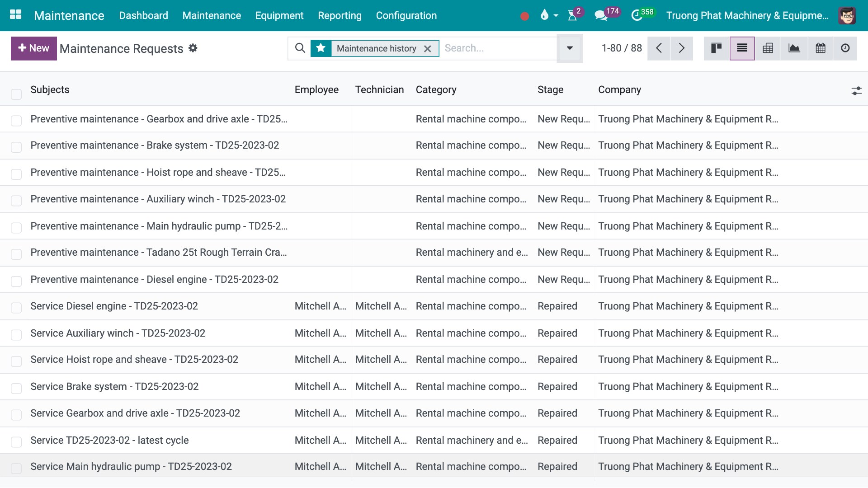The height and width of the screenshot is (488, 868).
Task: Open the Activity clock view
Action: tap(845, 48)
